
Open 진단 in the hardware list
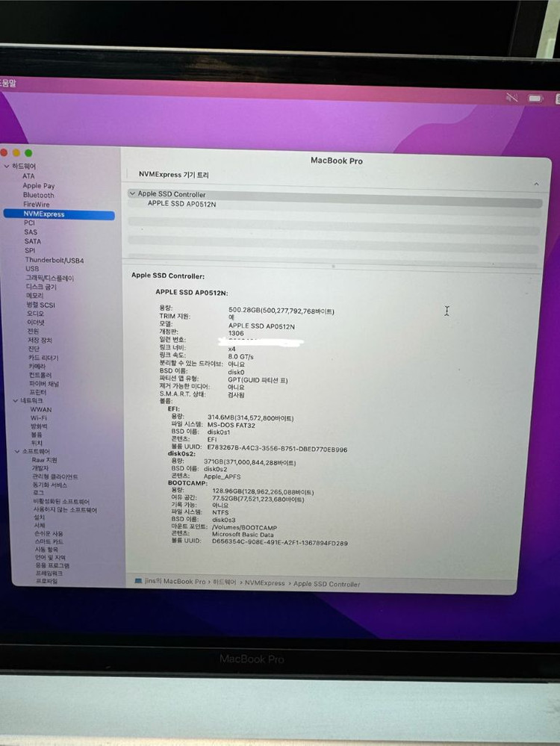(34, 349)
